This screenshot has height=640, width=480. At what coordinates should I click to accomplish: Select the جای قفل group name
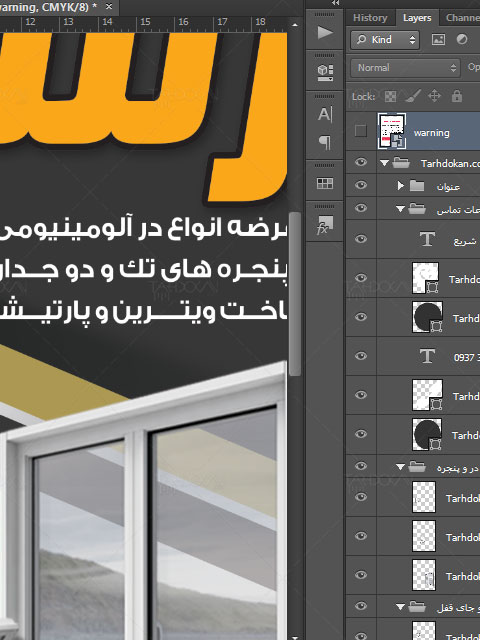coord(457,608)
